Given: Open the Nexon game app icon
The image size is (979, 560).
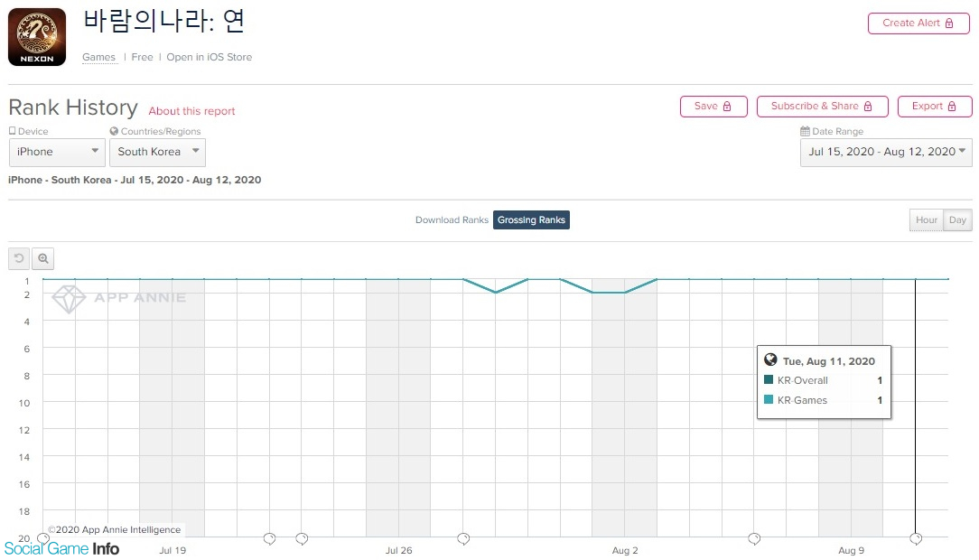Looking at the screenshot, I should point(37,37).
